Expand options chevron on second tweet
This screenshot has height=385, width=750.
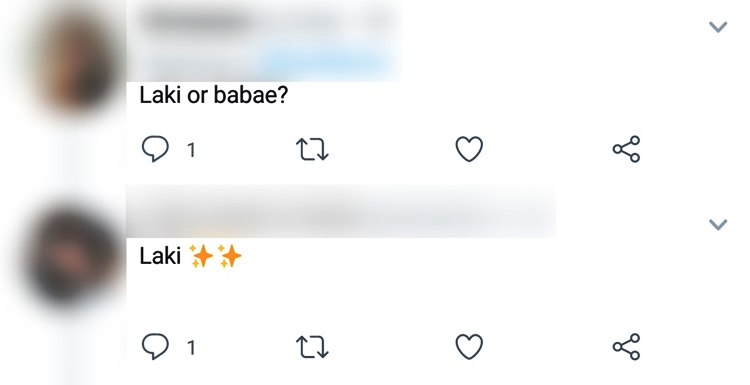pyautogui.click(x=717, y=225)
